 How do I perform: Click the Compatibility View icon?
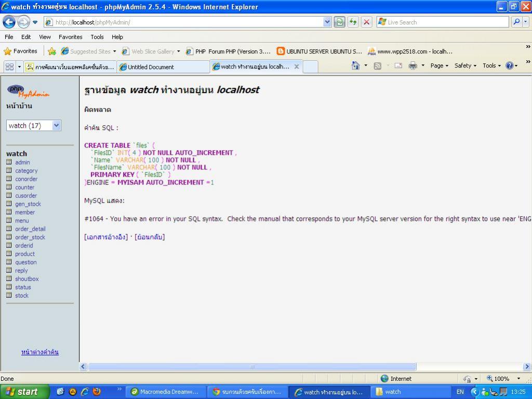click(339, 22)
